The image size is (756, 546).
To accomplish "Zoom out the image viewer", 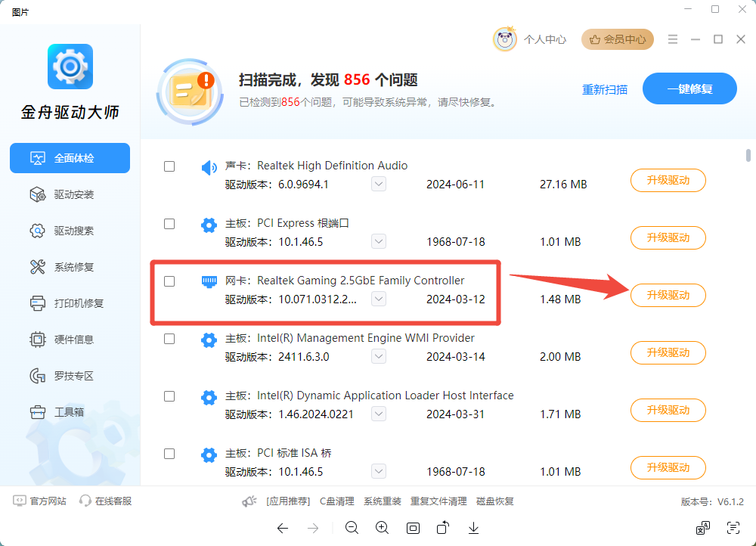I will coord(352,528).
